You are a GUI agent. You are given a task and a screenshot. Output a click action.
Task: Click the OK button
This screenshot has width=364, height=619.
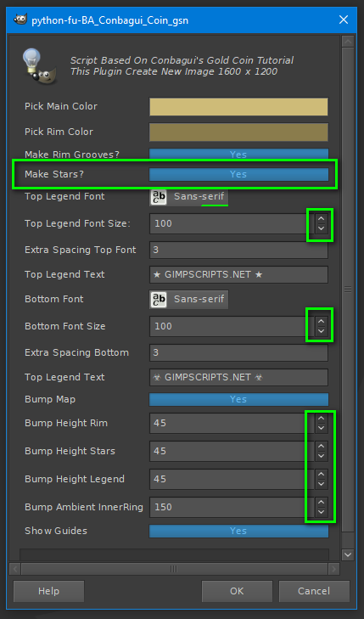tap(237, 591)
